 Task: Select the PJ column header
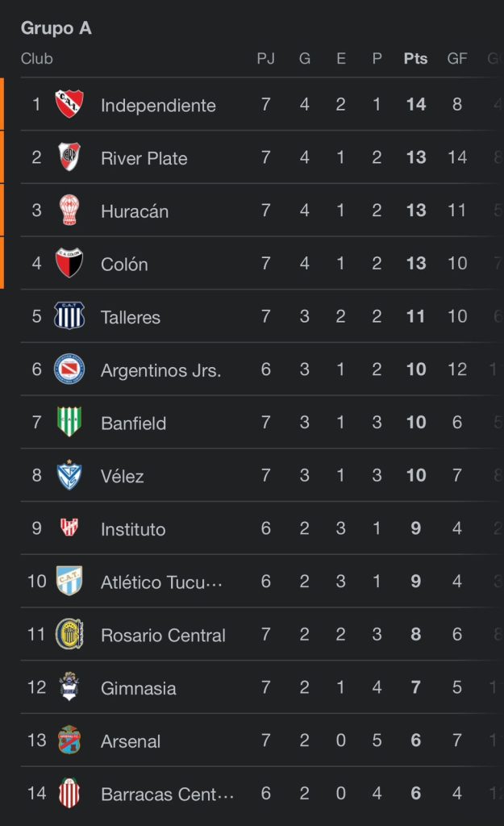tap(265, 58)
